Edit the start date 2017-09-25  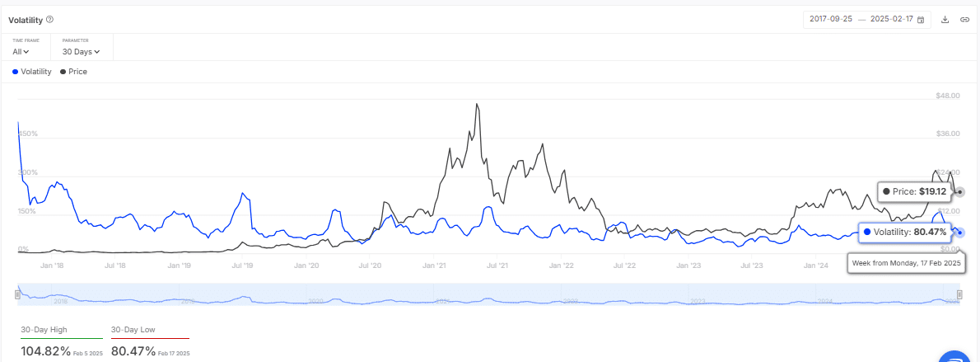830,19
